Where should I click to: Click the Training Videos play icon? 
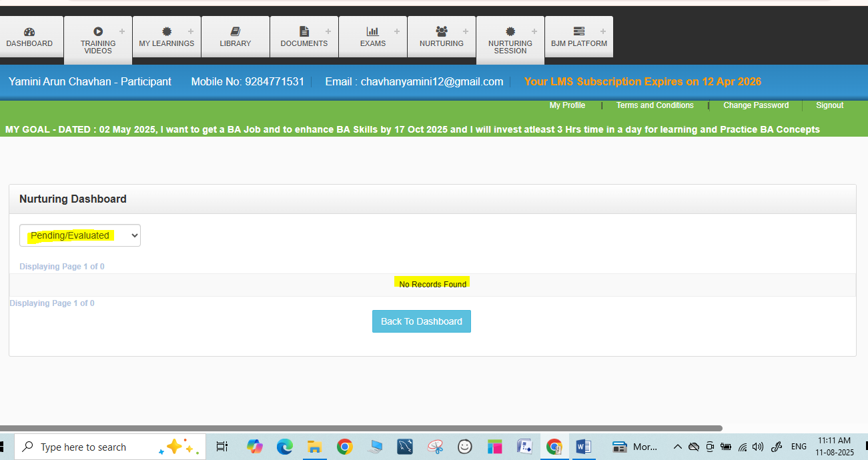98,31
